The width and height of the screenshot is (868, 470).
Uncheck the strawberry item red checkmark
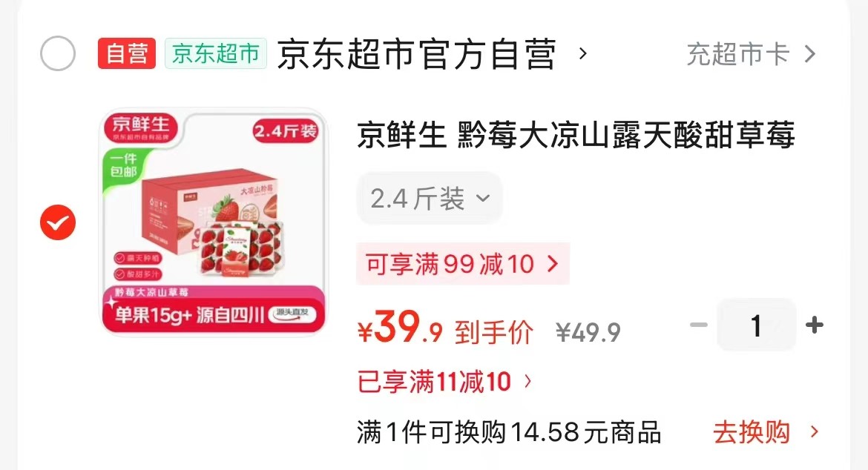(58, 222)
